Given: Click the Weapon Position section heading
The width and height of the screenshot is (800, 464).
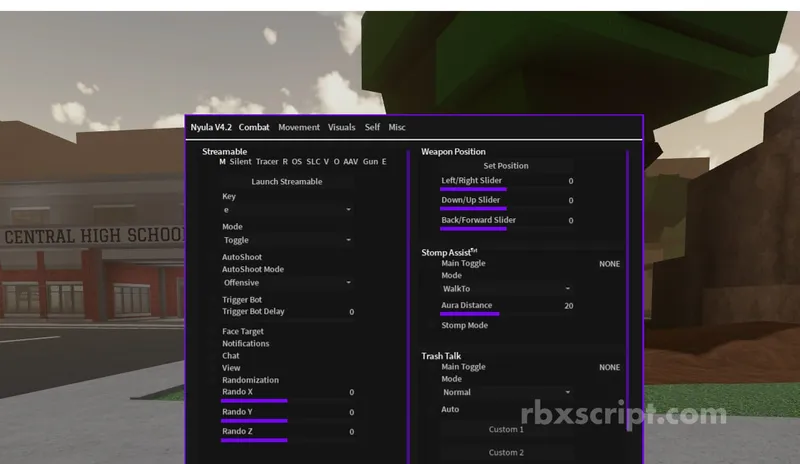Looking at the screenshot, I should (453, 152).
